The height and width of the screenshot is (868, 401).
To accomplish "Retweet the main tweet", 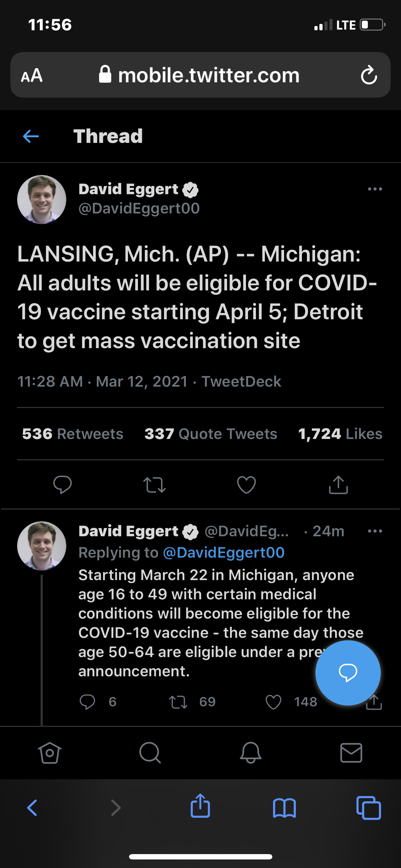I will click(154, 485).
